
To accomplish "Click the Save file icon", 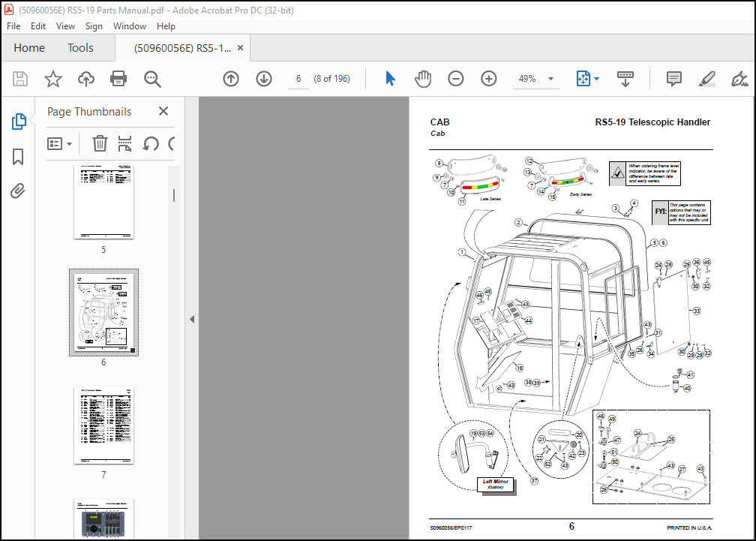I will point(19,79).
